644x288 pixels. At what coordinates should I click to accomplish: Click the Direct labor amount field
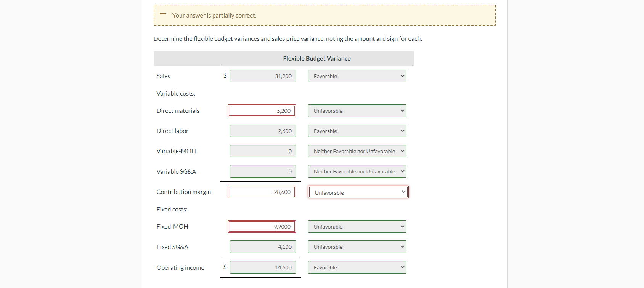tap(263, 131)
